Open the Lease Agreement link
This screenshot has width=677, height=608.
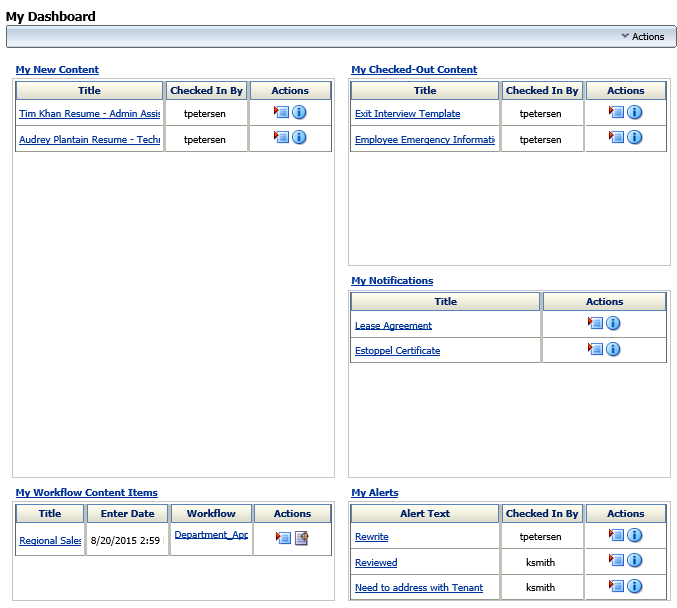click(393, 326)
